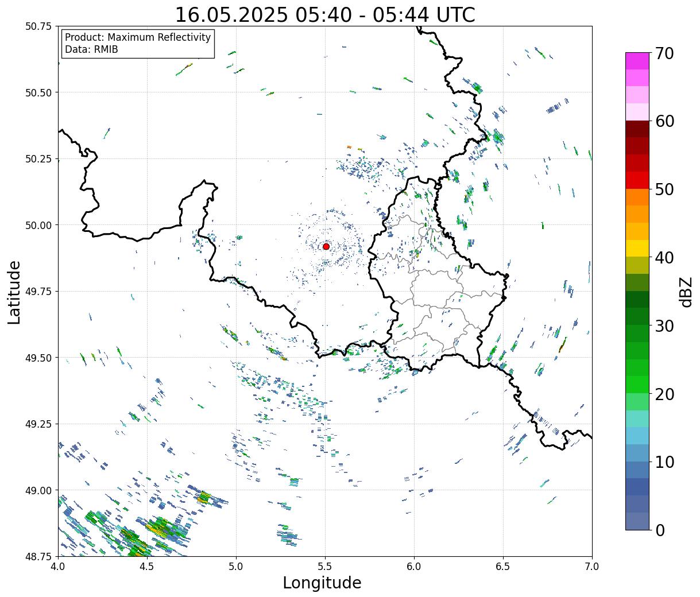
Task: Click the latitude tick label '49.25'
Action: pyautogui.click(x=38, y=424)
